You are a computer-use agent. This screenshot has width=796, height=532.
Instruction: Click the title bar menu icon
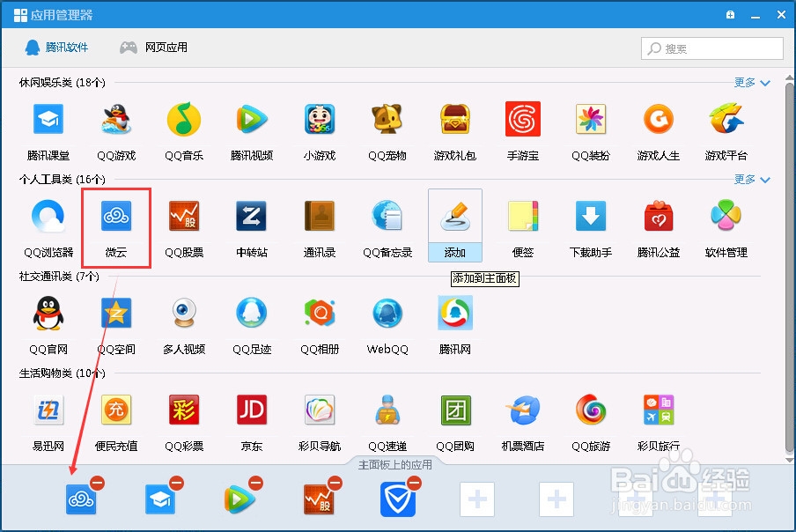tap(730, 15)
